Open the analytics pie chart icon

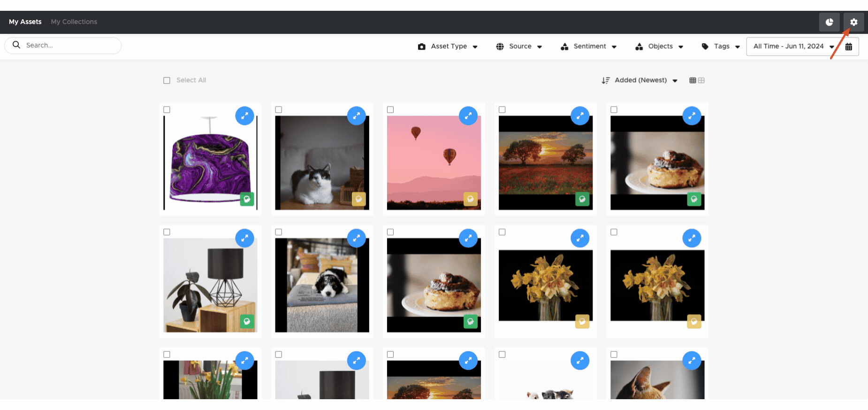[829, 22]
